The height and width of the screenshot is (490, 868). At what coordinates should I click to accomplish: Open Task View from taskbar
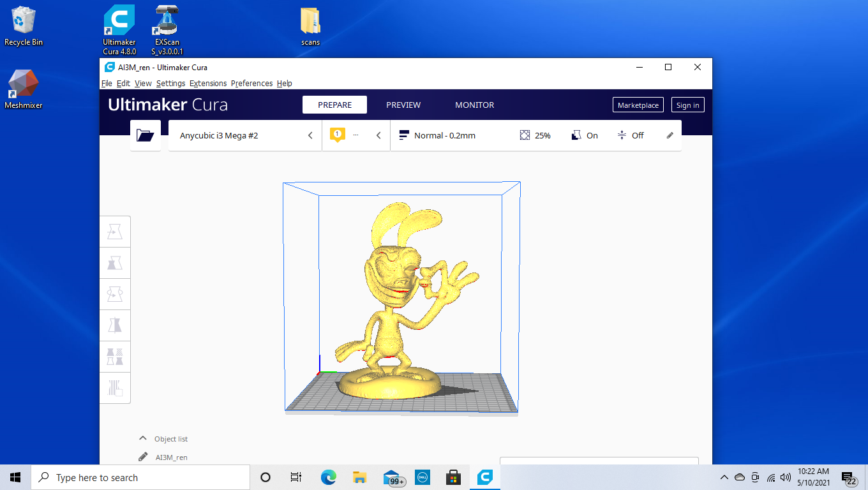pyautogui.click(x=296, y=477)
